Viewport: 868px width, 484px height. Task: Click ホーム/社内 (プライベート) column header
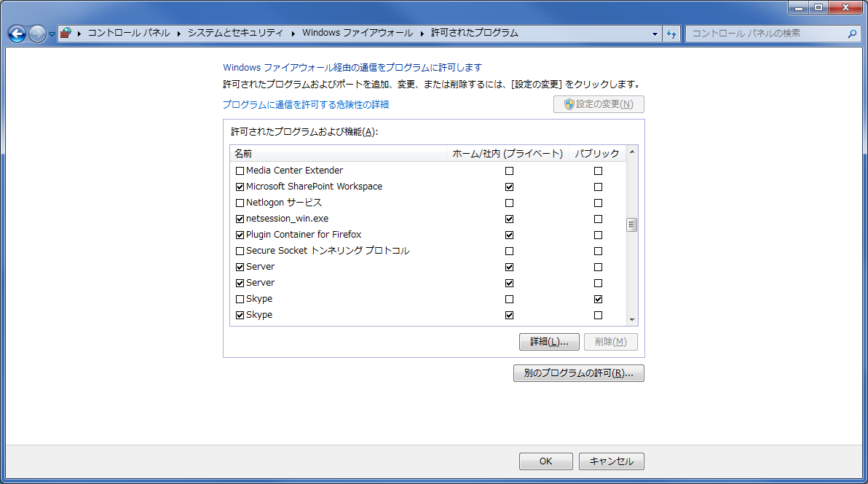(508, 154)
